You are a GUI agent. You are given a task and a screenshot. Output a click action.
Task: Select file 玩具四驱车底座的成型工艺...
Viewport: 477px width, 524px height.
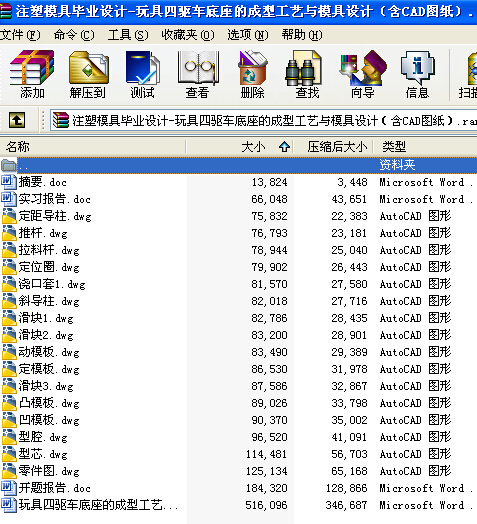[98, 505]
